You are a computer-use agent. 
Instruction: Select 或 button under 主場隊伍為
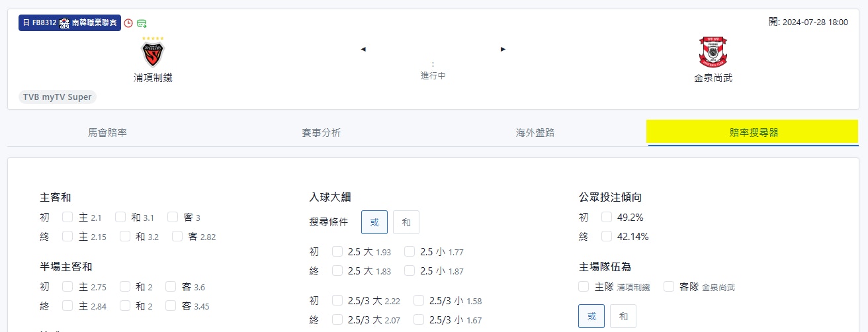pos(591,316)
